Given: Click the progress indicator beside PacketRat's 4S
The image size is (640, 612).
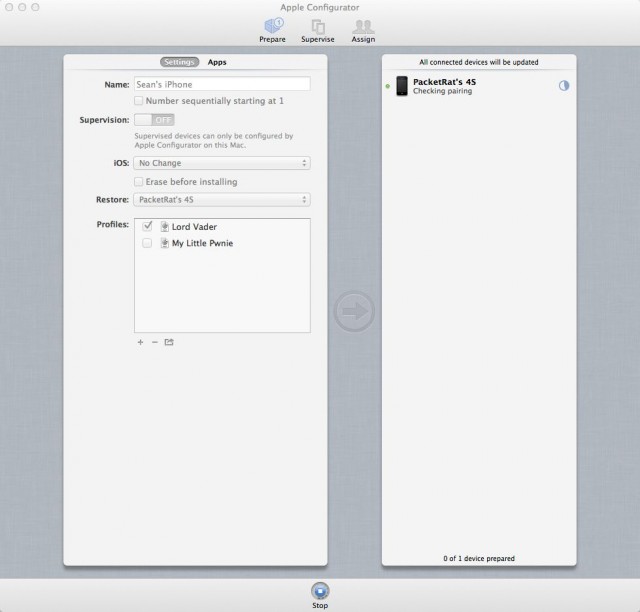Looking at the screenshot, I should tap(564, 86).
